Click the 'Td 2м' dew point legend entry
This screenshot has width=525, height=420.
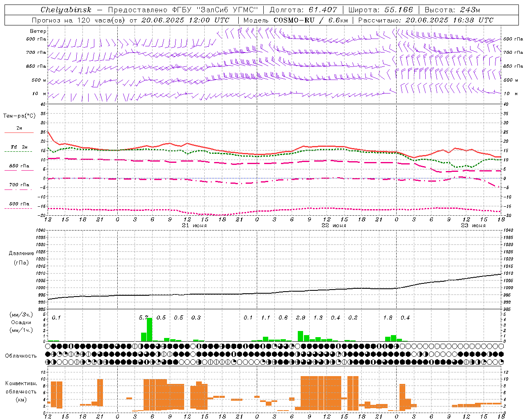point(19,147)
